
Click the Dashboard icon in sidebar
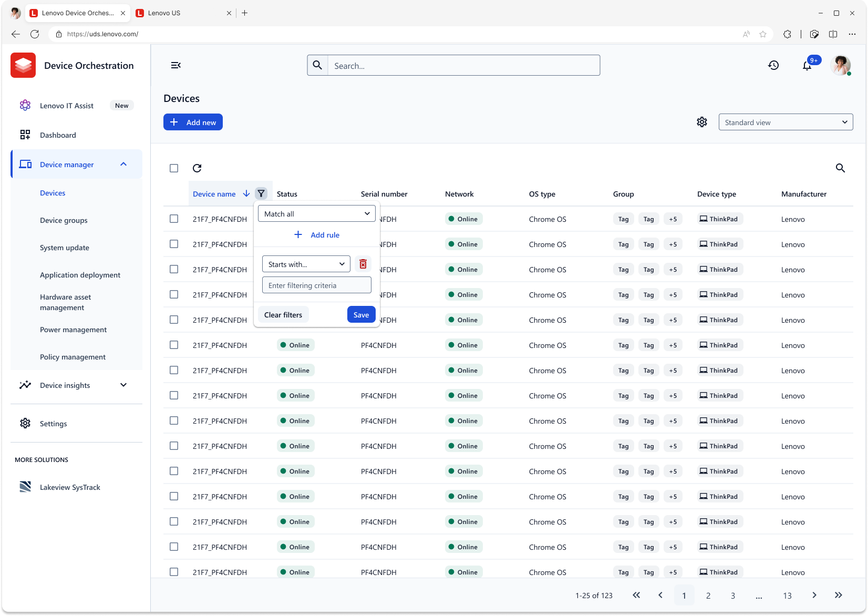[25, 135]
